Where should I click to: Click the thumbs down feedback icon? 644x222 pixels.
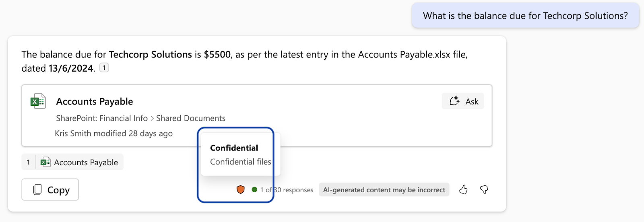click(x=484, y=189)
